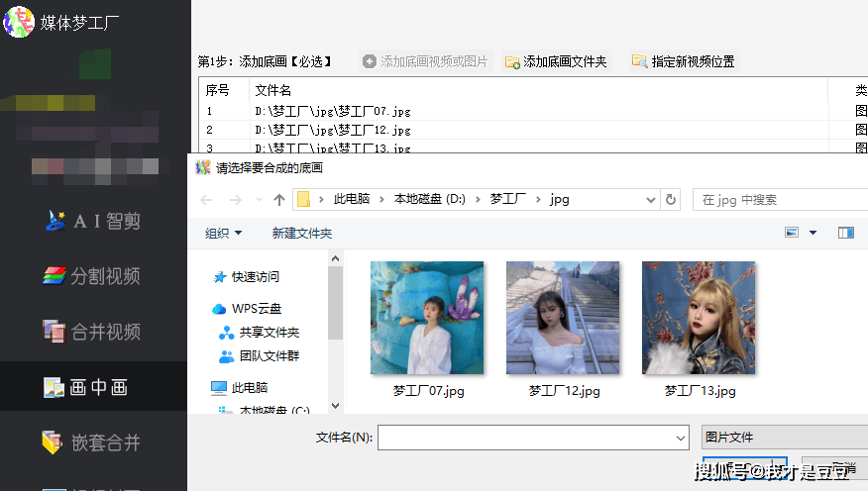
Task: Click 添加底画文件夹 button
Action: pyautogui.click(x=556, y=61)
